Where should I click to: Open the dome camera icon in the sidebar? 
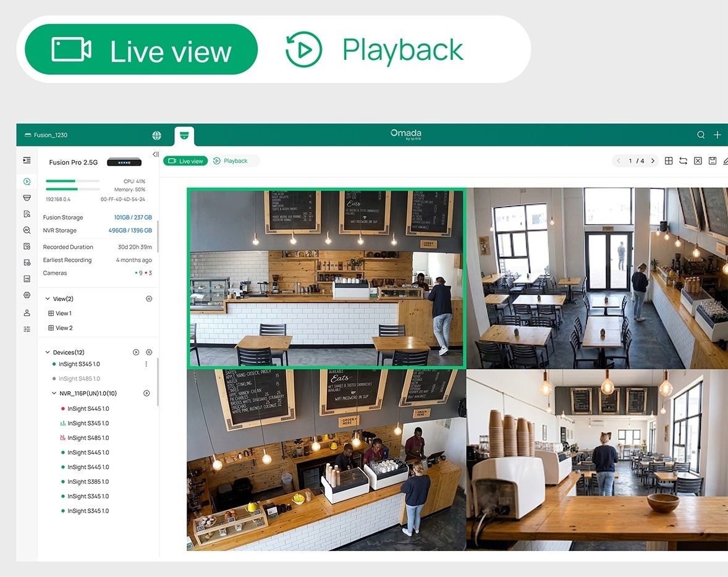click(x=27, y=198)
